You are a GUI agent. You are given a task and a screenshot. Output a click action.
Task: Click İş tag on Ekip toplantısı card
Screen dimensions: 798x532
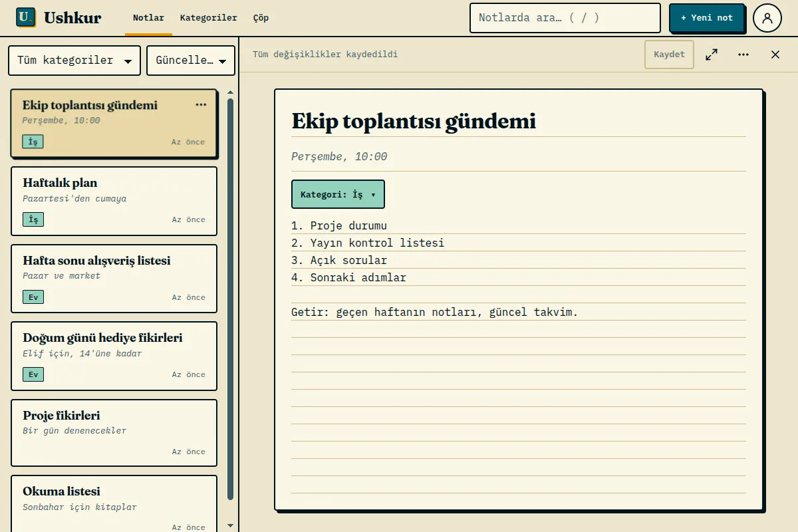33,142
